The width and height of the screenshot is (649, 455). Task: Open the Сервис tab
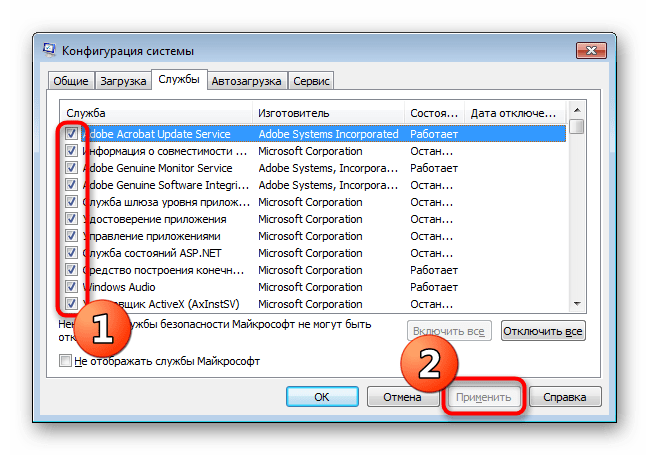click(311, 81)
